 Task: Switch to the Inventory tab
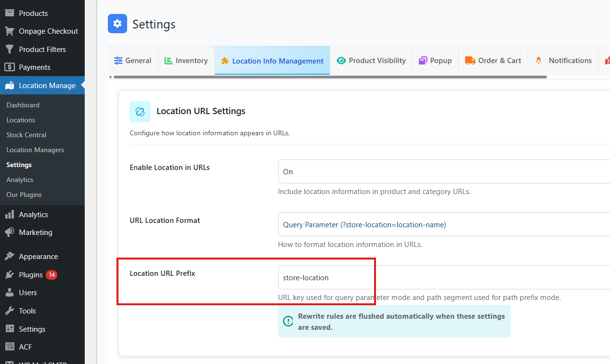(186, 61)
